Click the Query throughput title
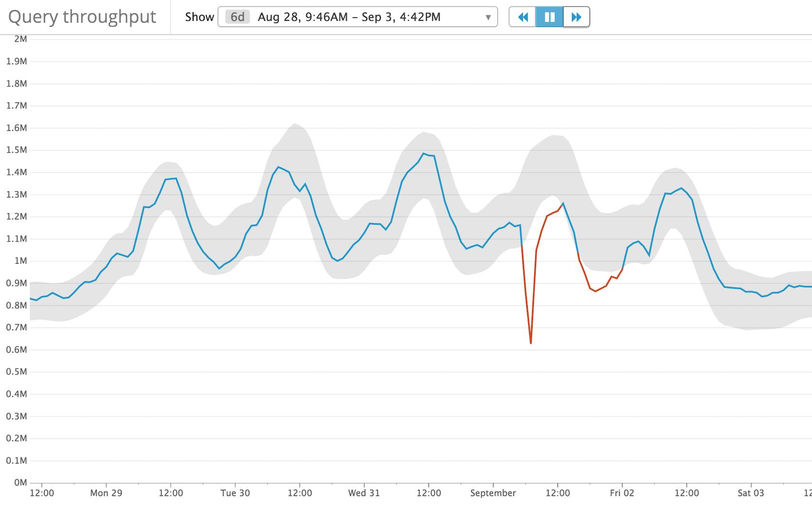This screenshot has width=812, height=508. coord(82,17)
